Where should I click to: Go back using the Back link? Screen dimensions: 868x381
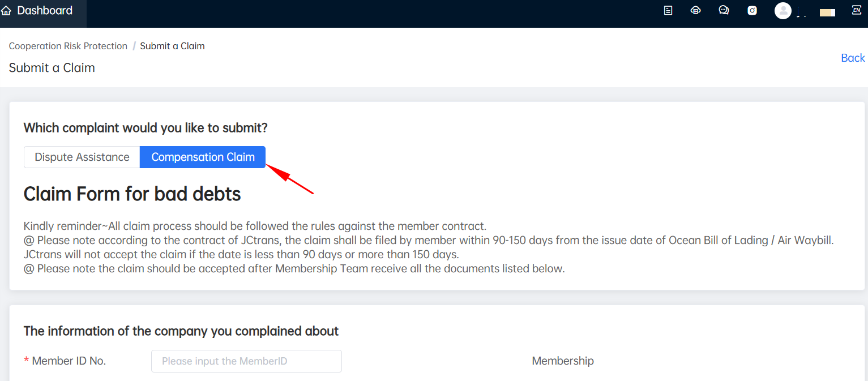click(x=853, y=58)
